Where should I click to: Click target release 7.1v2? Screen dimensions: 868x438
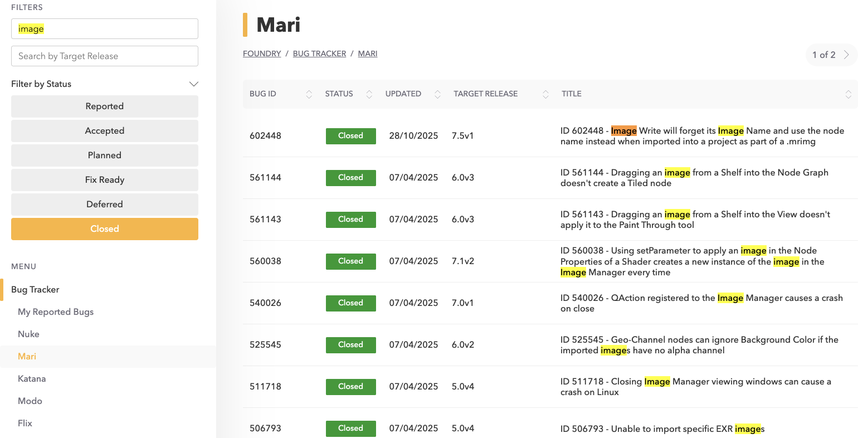click(x=463, y=261)
